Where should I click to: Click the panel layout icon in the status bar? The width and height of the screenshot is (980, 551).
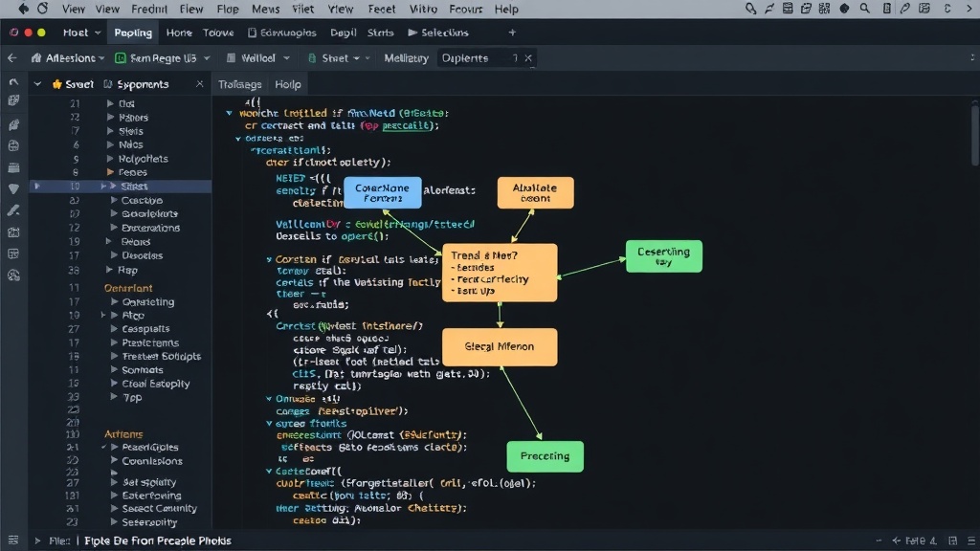coord(952,540)
